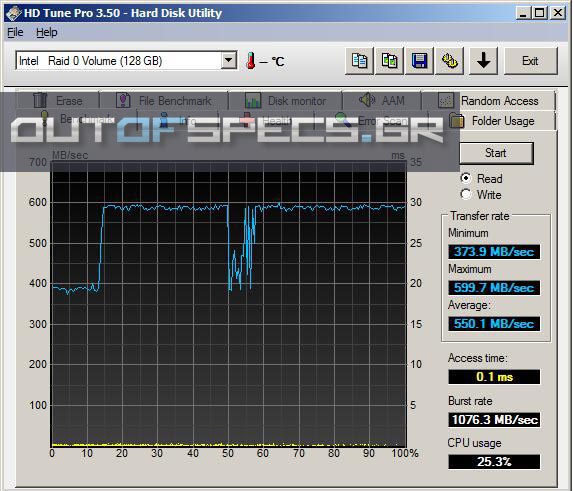Click the Random Access tab icon

446,100
